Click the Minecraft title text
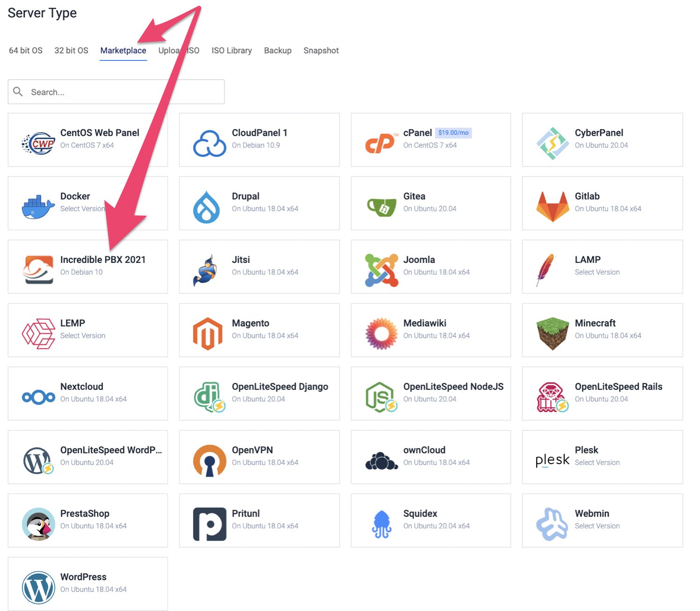 click(x=595, y=323)
